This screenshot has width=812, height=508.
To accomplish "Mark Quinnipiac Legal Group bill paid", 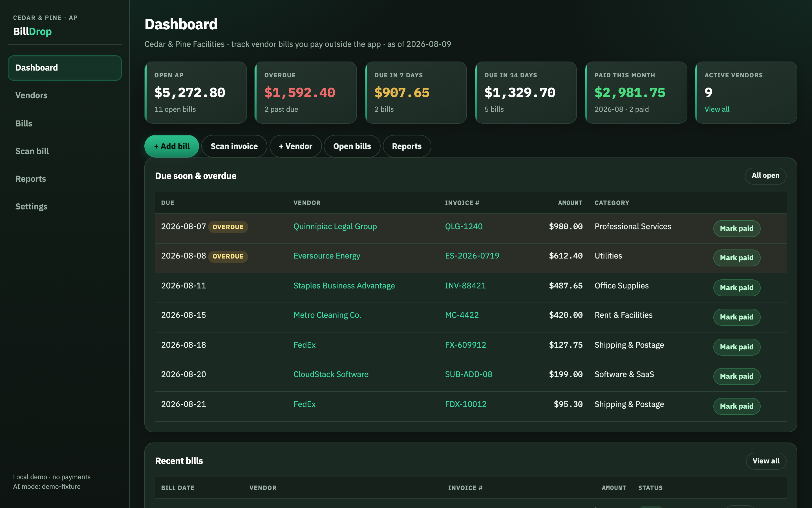I will click(736, 229).
